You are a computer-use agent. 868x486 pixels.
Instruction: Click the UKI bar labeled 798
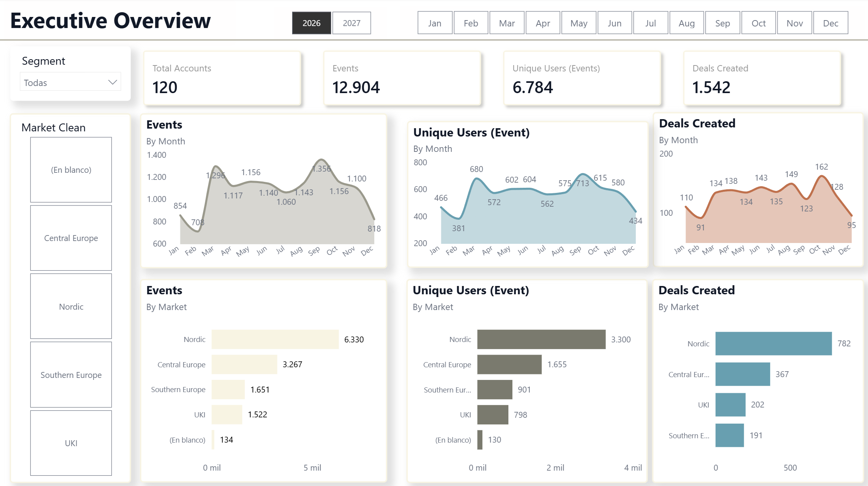point(493,415)
